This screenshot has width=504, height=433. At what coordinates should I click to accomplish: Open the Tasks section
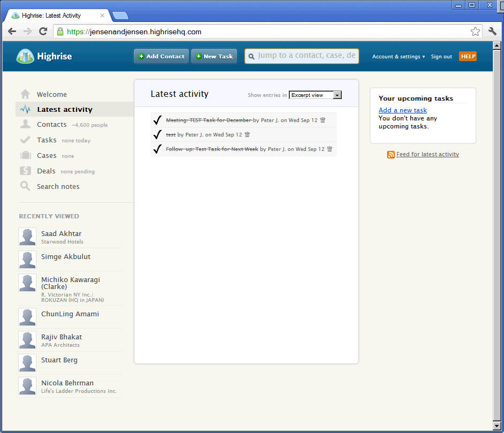point(47,140)
